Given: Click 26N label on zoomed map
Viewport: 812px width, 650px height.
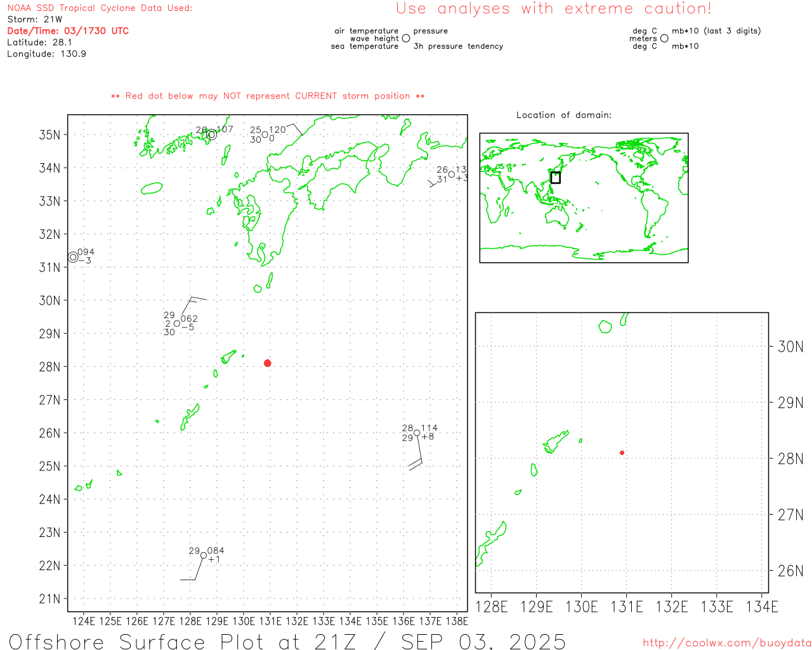Looking at the screenshot, I should point(790,571).
